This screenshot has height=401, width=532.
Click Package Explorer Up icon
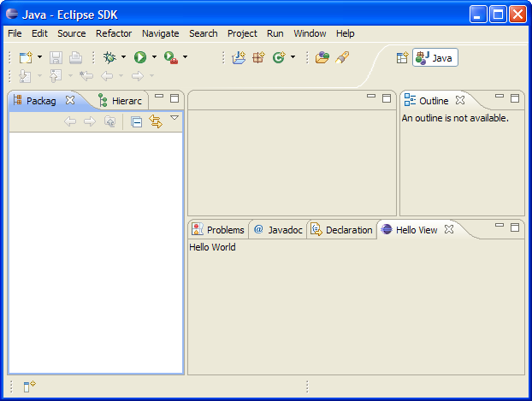(x=110, y=121)
